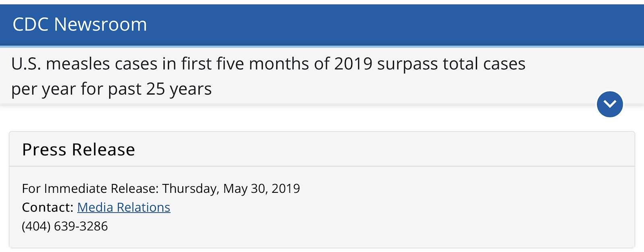Click the Press Release section heading
Viewport: 644px width, 252px height.
point(78,149)
